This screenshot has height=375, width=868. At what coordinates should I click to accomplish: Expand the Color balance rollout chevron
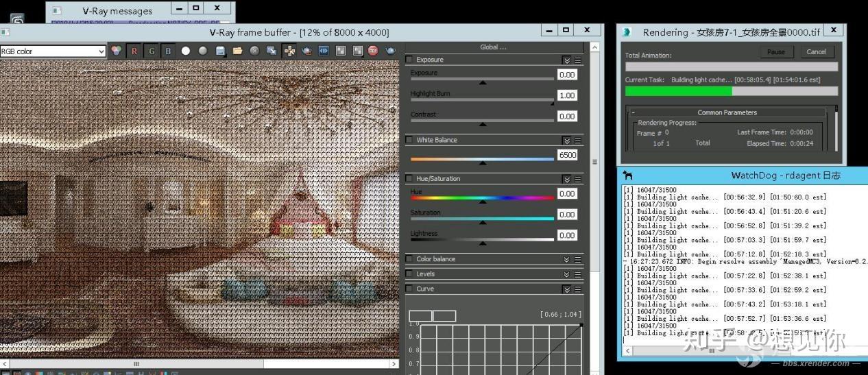click(567, 259)
